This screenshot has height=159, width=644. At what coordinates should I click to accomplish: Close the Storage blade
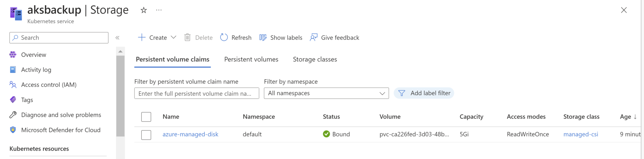(x=624, y=10)
